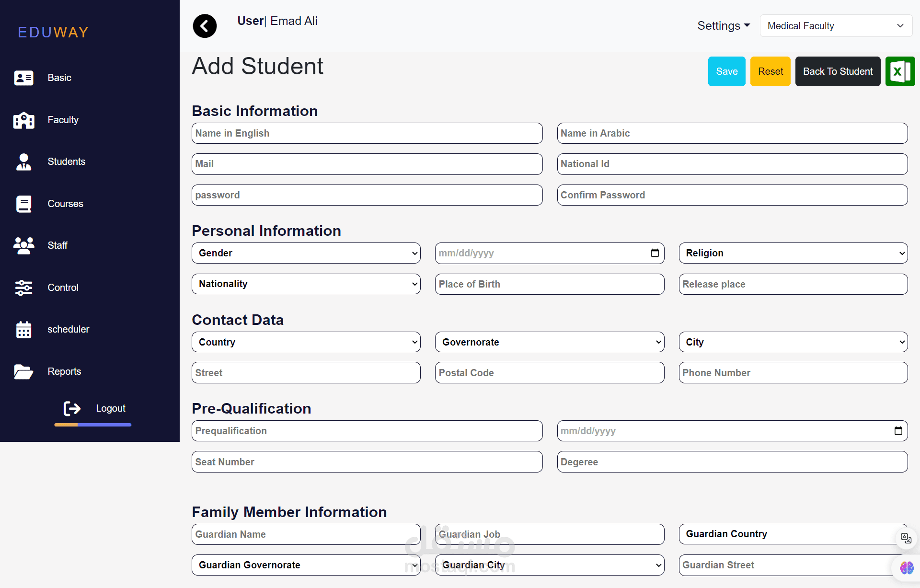
Task: Open birth date calendar picker
Action: pyautogui.click(x=655, y=253)
